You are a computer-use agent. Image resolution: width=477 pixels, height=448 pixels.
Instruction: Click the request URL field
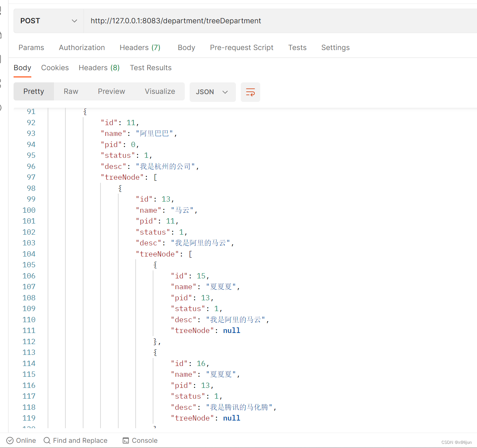(x=280, y=21)
